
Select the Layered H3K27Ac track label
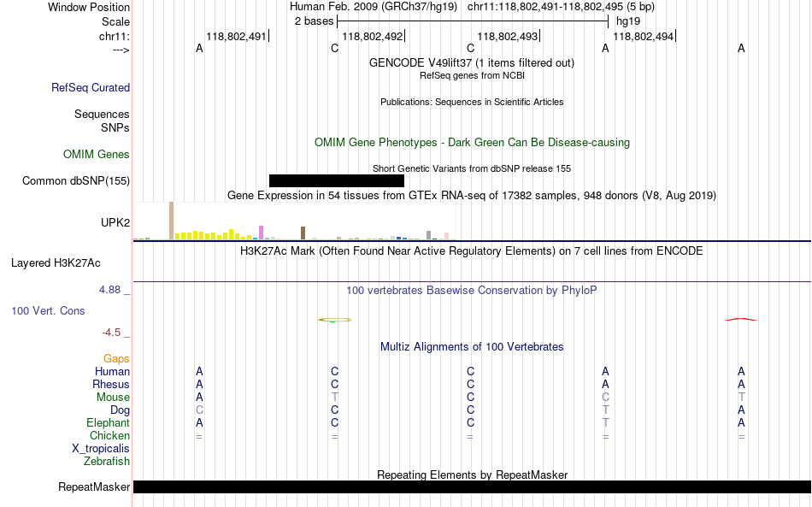[56, 263]
